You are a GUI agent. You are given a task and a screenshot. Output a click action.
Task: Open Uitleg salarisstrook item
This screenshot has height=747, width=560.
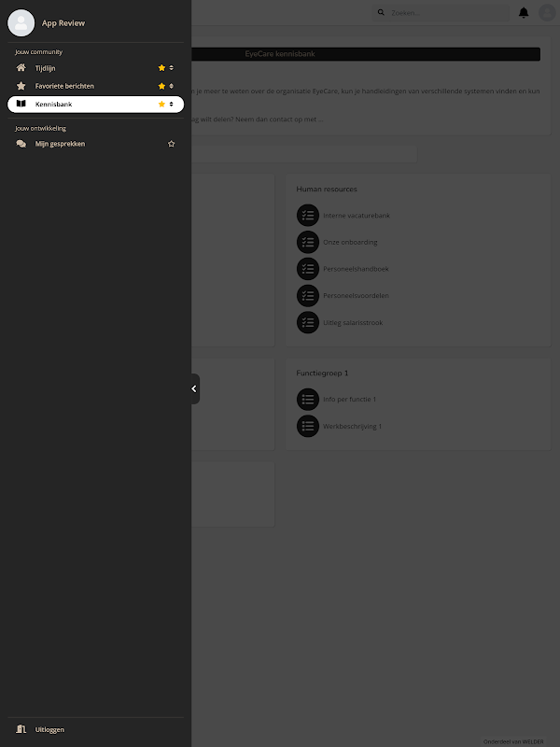click(x=353, y=322)
